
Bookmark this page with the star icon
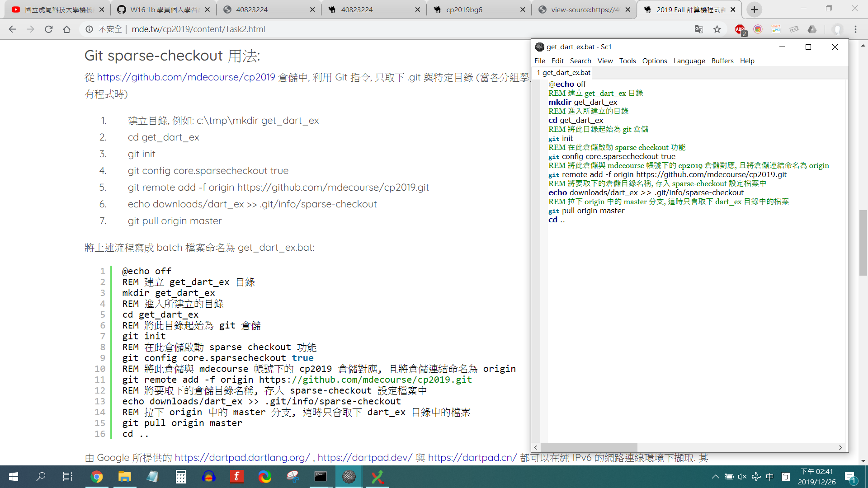click(717, 29)
